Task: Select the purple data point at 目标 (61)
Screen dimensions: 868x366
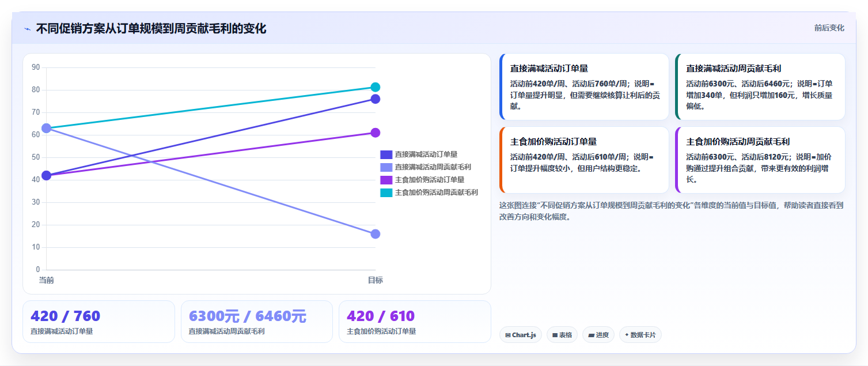Action: click(375, 133)
